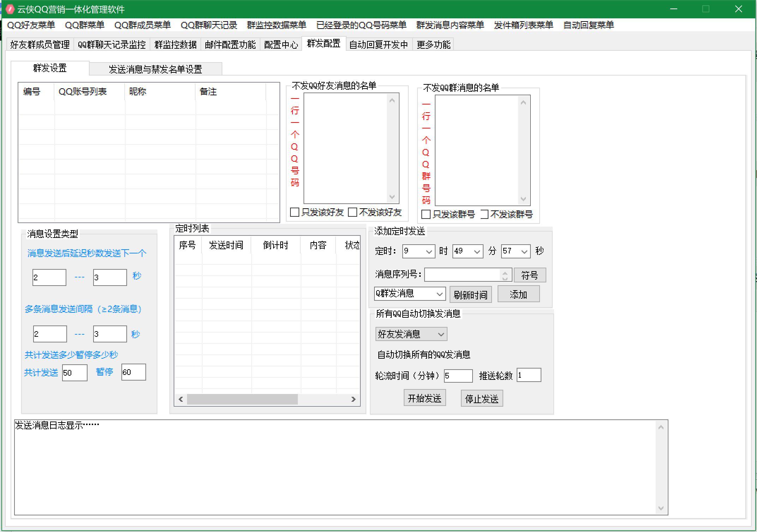Switch to the 群监控数据 tab
This screenshot has height=532, width=757.
175,44
